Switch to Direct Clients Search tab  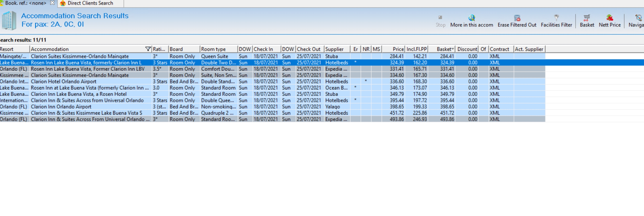coord(90,3)
